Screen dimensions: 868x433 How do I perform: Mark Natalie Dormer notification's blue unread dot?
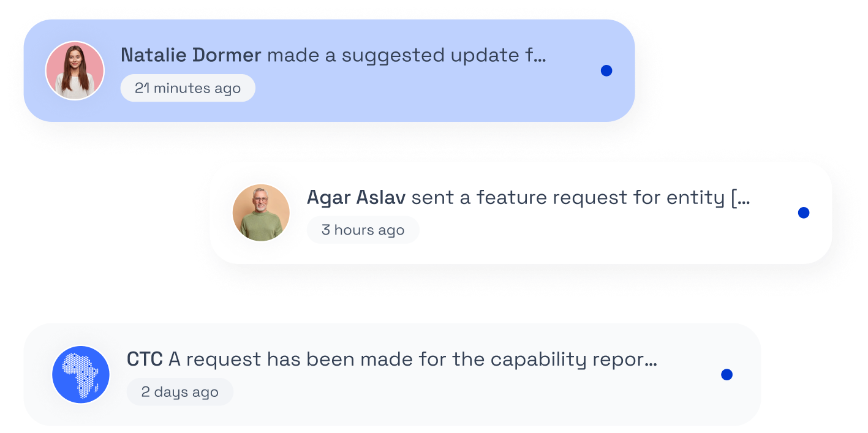pyautogui.click(x=606, y=70)
